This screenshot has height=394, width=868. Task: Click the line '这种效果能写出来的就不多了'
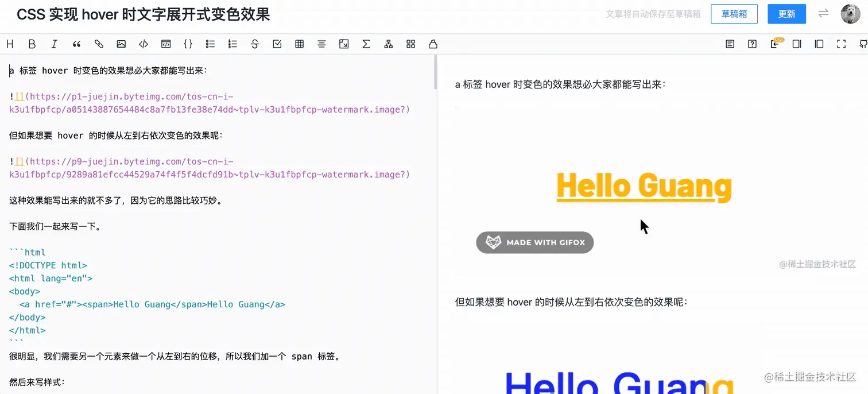[x=115, y=200]
